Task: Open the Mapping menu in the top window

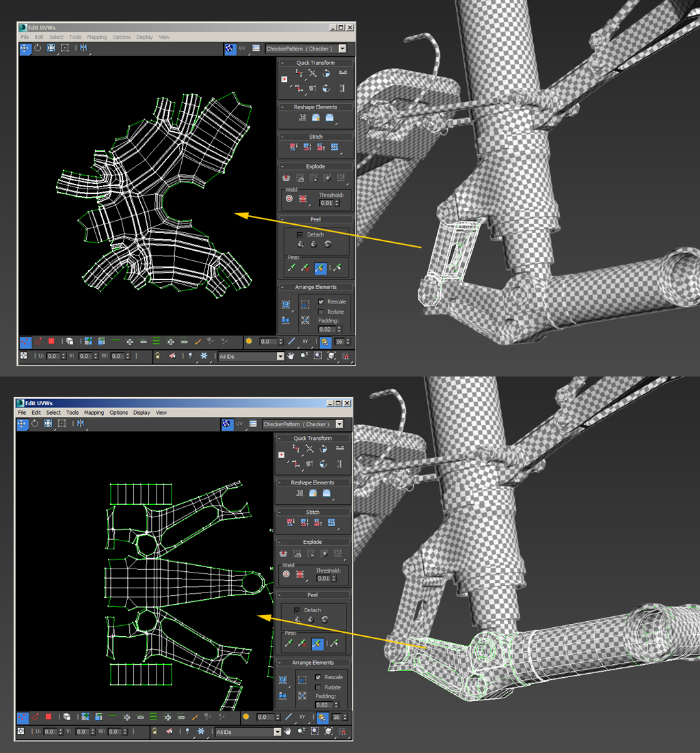Action: tap(96, 37)
